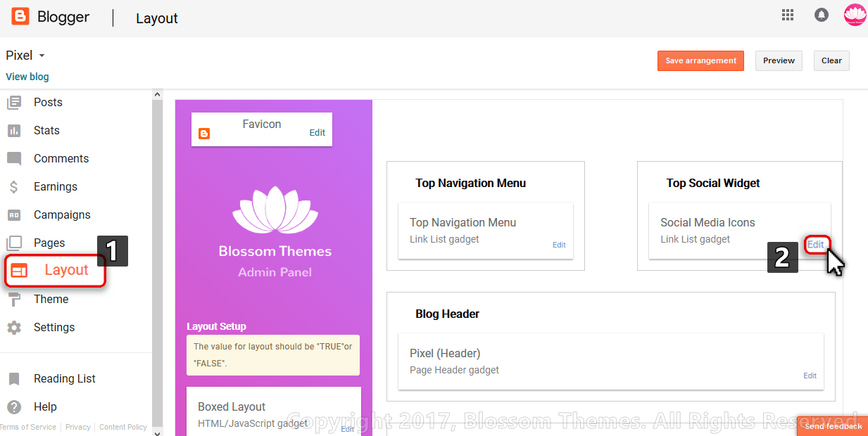
Task: Click the Send feedback button
Action: pos(833,426)
